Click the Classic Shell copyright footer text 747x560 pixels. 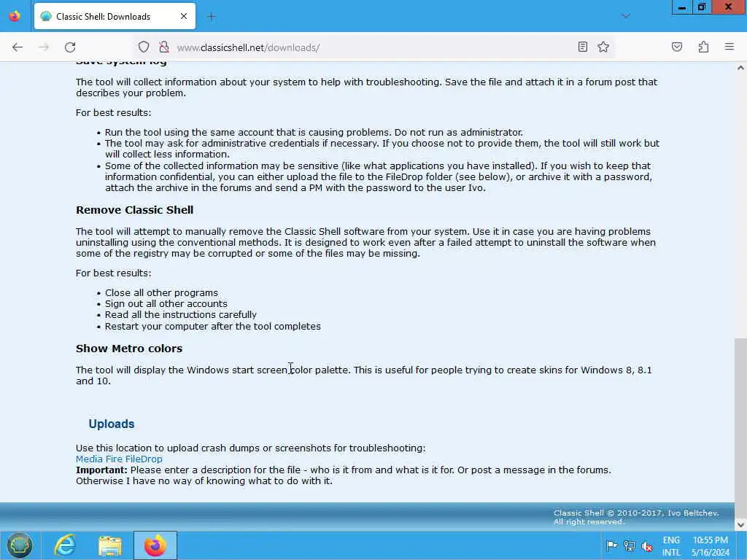tap(636, 517)
